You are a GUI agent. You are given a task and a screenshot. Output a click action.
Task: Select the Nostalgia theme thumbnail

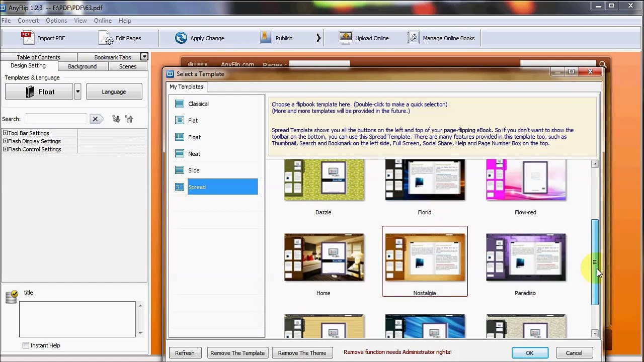(x=425, y=257)
